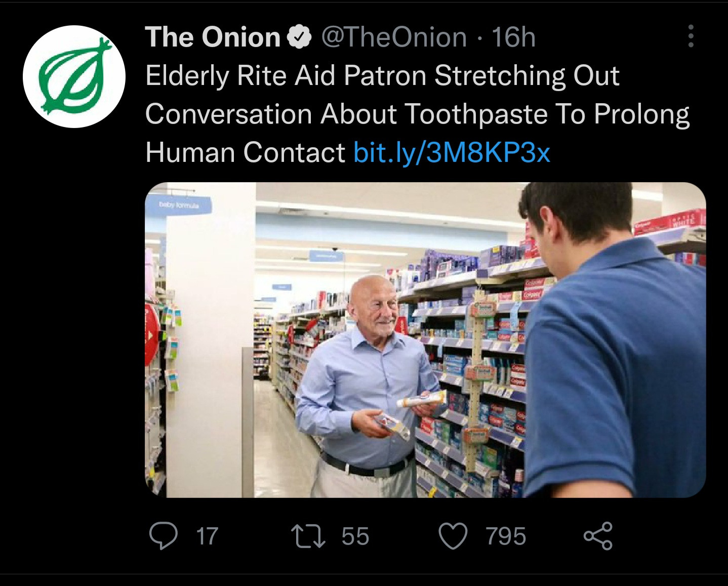This screenshot has width=728, height=586.
Task: Click the verified badge next to The Onion
Action: click(x=300, y=37)
